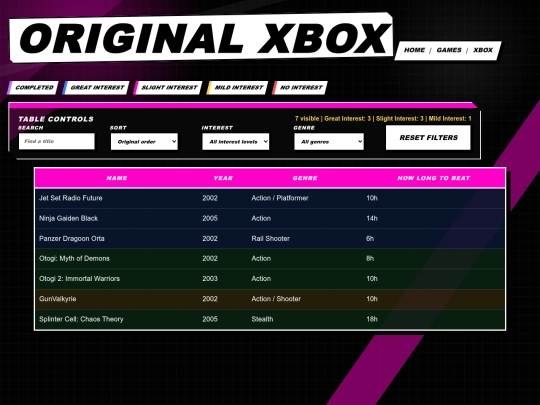The image size is (540, 405).
Task: Select the Otogi: Myth of Demons title
Action: [x=74, y=258]
